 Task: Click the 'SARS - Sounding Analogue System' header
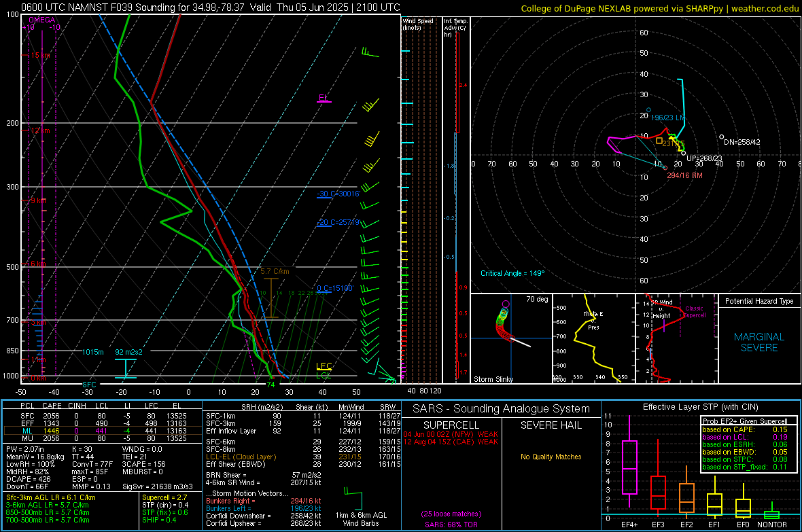(x=501, y=409)
